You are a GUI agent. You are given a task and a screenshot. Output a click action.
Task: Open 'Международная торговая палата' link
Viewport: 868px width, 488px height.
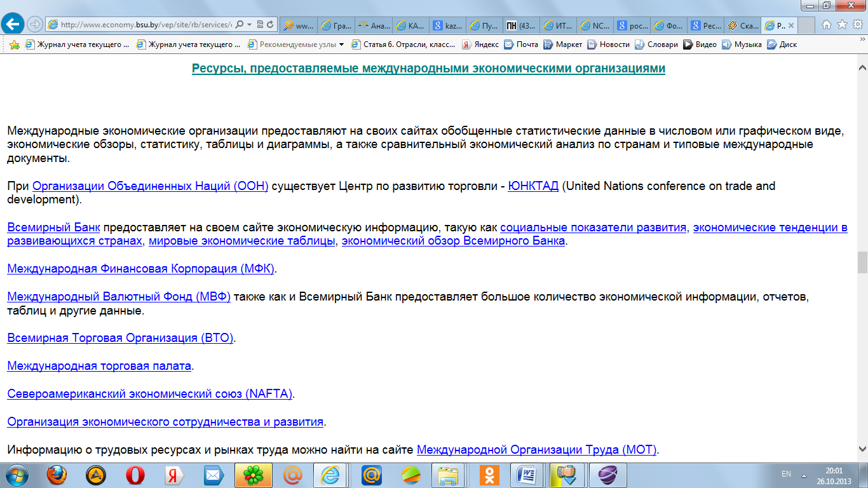pos(99,366)
